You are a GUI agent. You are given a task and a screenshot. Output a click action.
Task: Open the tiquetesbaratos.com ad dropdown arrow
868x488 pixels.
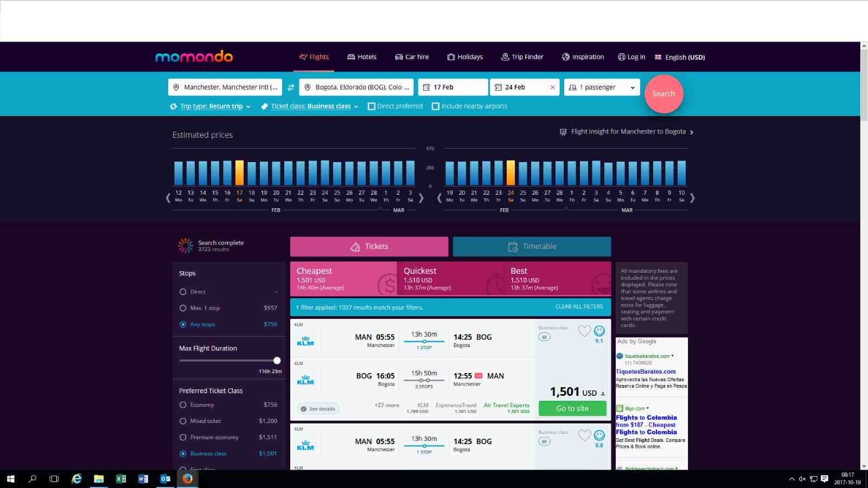click(x=673, y=356)
